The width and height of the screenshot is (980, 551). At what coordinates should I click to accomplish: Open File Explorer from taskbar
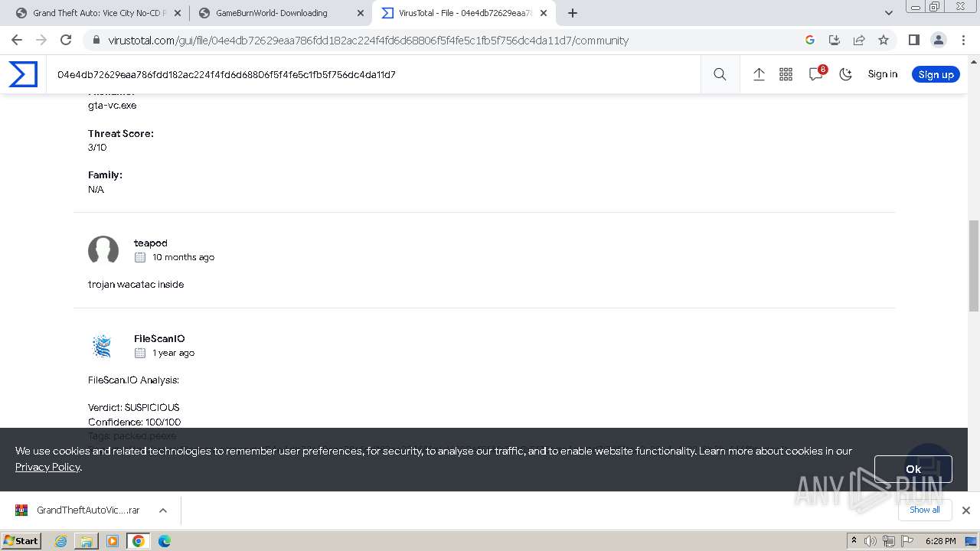87,541
